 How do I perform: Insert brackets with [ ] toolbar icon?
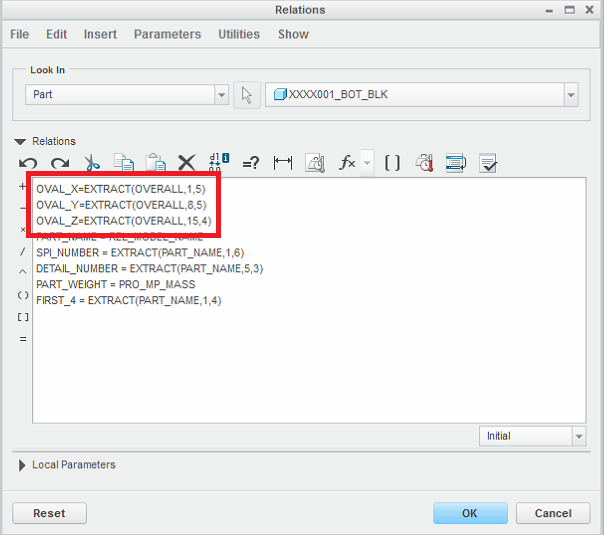tap(392, 163)
